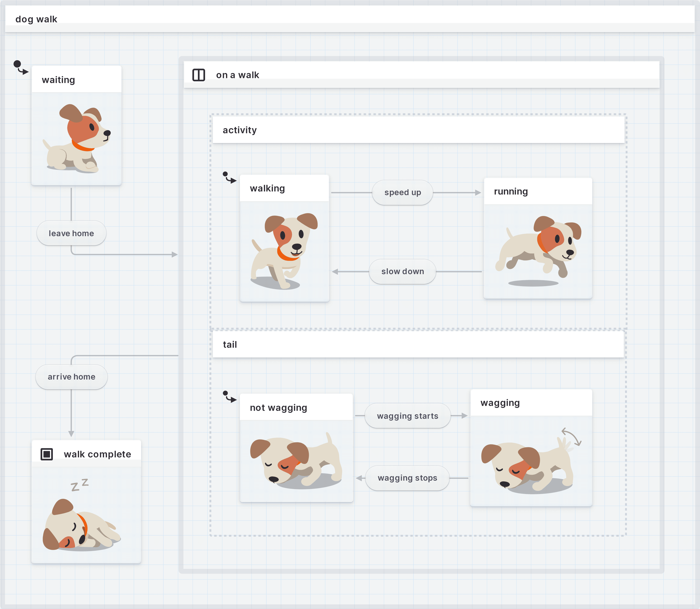Click the sleeping zz symbol in walk complete
The height and width of the screenshot is (609, 700).
(x=79, y=485)
